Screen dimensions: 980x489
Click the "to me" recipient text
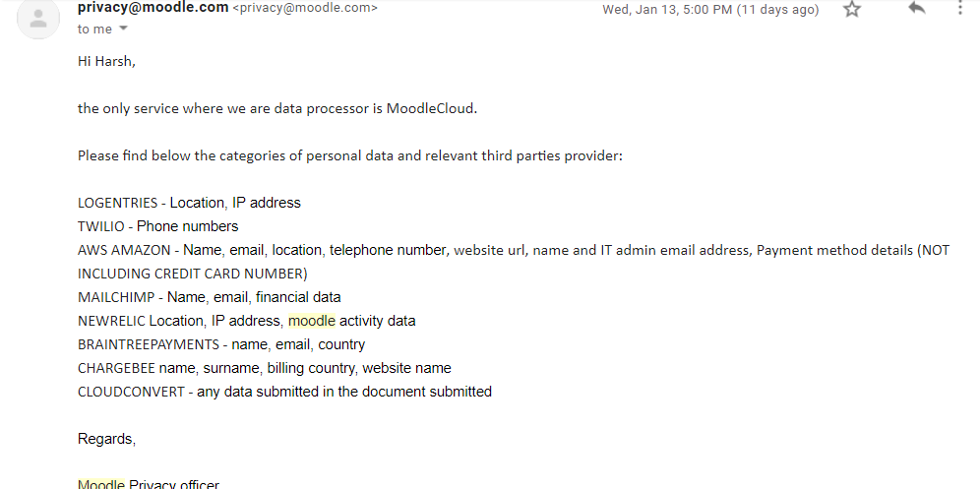tap(94, 30)
